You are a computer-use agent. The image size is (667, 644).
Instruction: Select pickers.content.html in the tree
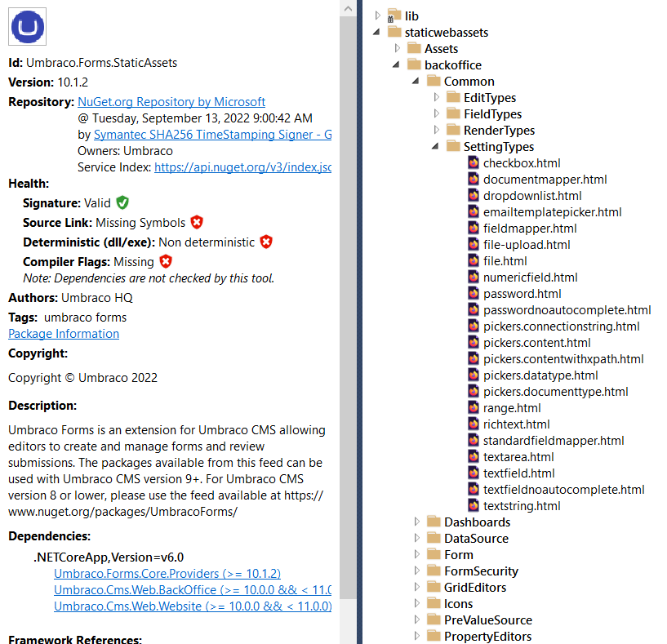pyautogui.click(x=537, y=343)
